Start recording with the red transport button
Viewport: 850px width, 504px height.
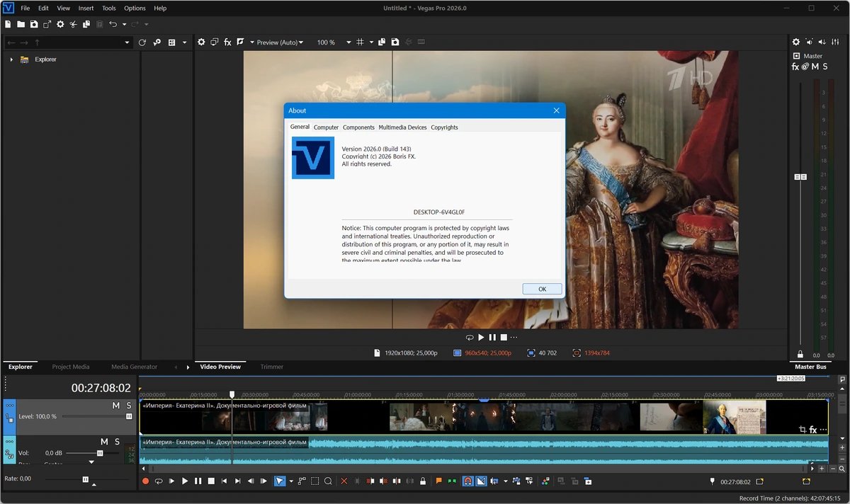(145, 481)
